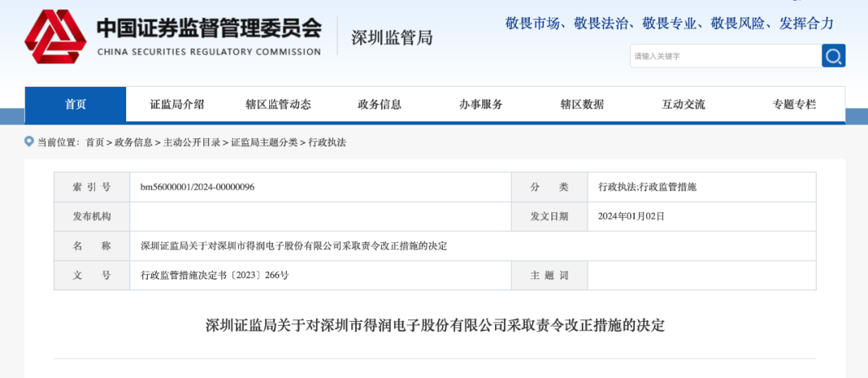Open the 办事服务 menu item
Screen dimensions: 868x378
(x=481, y=105)
